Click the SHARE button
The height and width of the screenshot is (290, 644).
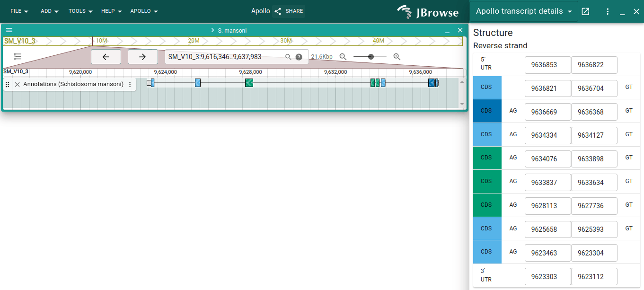289,11
